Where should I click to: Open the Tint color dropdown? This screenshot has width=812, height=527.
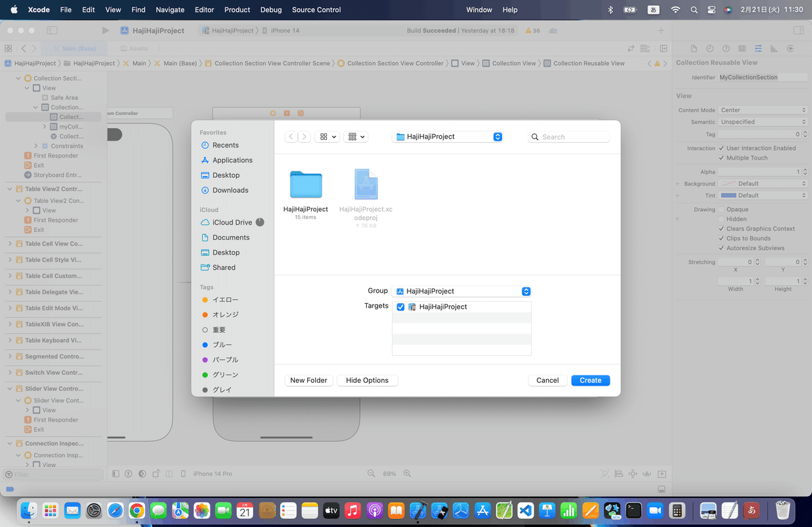(763, 196)
